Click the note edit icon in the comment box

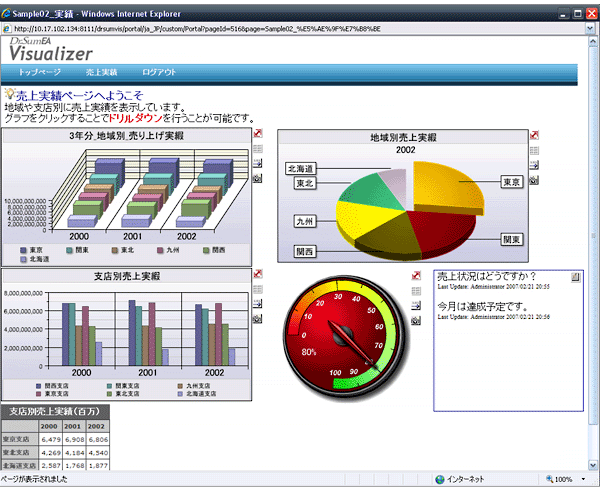pyautogui.click(x=575, y=276)
